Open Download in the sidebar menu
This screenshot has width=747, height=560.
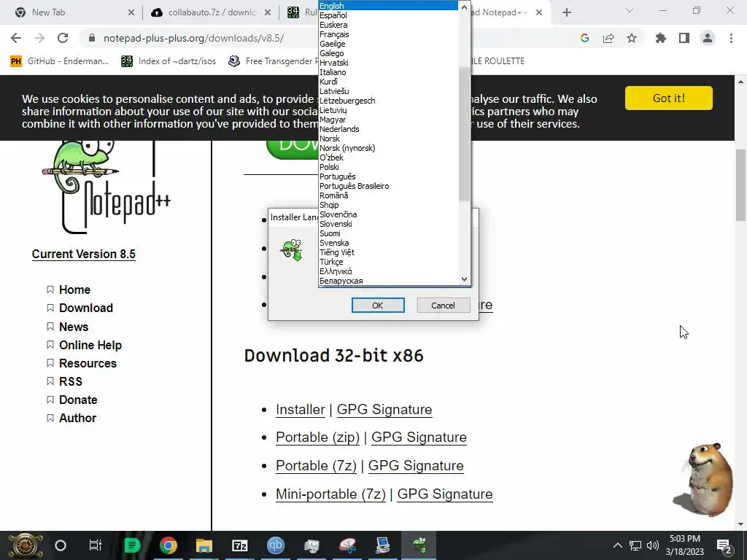tap(86, 308)
